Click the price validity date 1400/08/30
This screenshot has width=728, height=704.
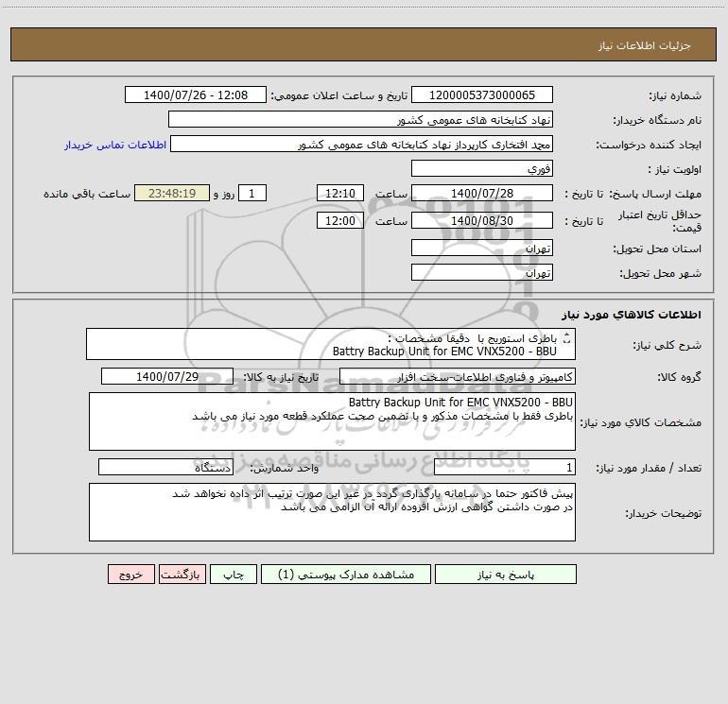click(482, 220)
